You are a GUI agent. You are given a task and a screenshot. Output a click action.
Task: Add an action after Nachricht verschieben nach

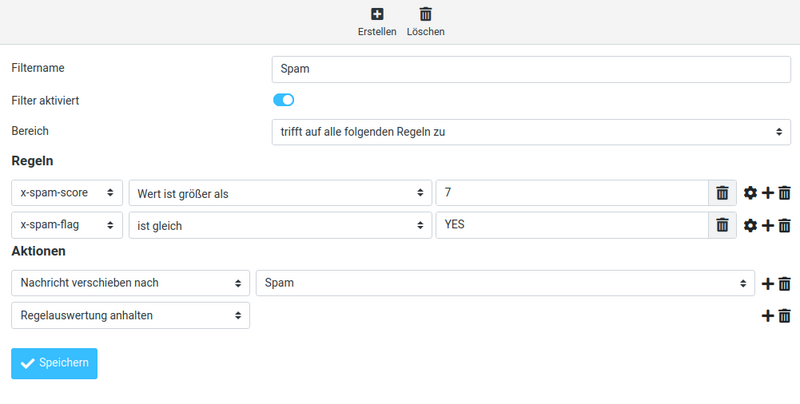pyautogui.click(x=767, y=284)
